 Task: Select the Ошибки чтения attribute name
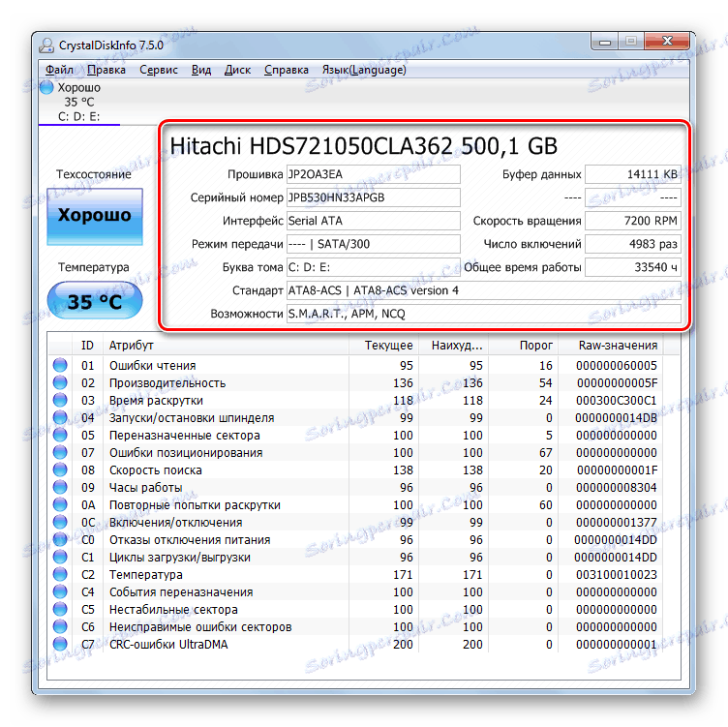pyautogui.click(x=152, y=366)
